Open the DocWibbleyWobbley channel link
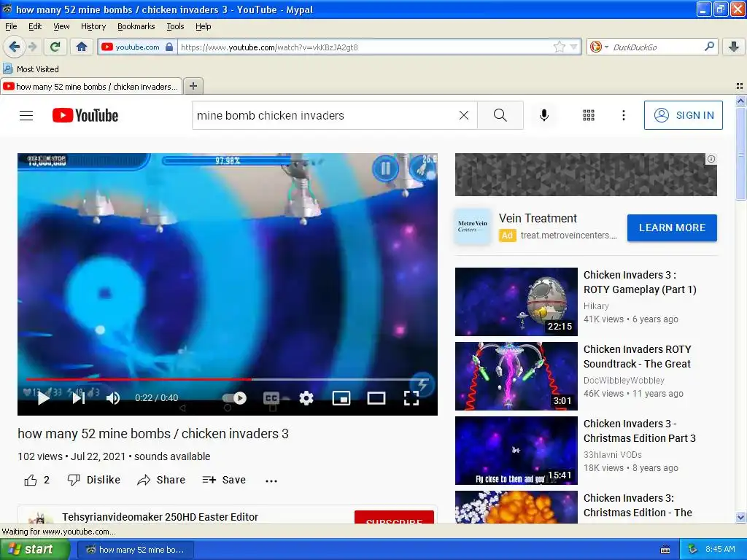The height and width of the screenshot is (560, 747). (624, 380)
